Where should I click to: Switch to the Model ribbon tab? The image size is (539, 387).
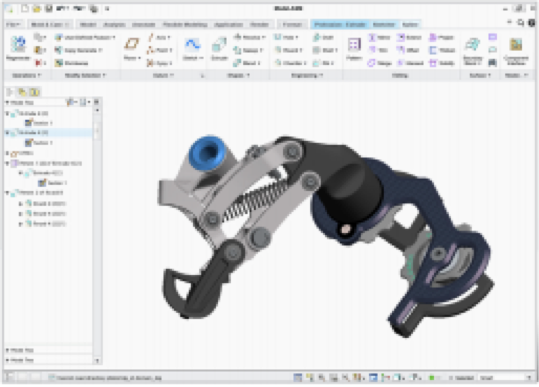coord(88,24)
